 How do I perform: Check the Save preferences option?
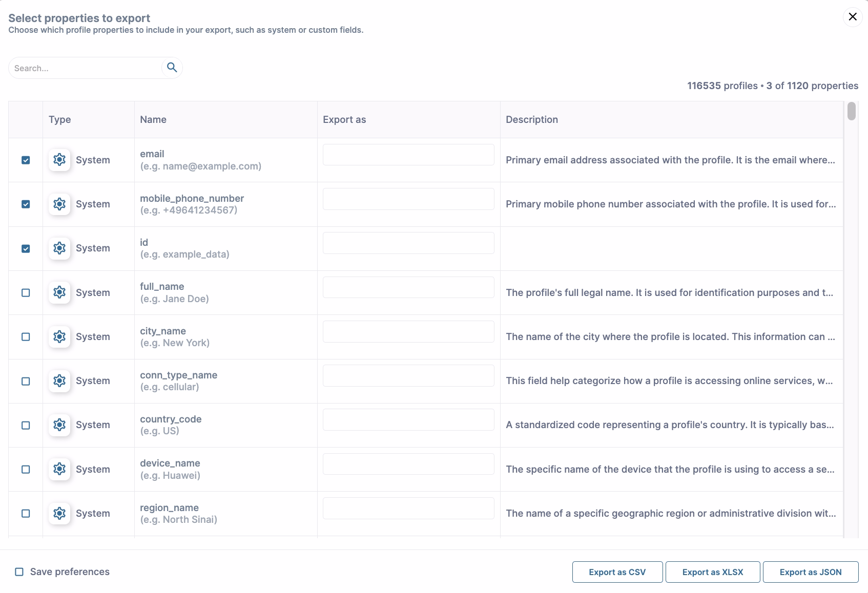click(x=18, y=571)
